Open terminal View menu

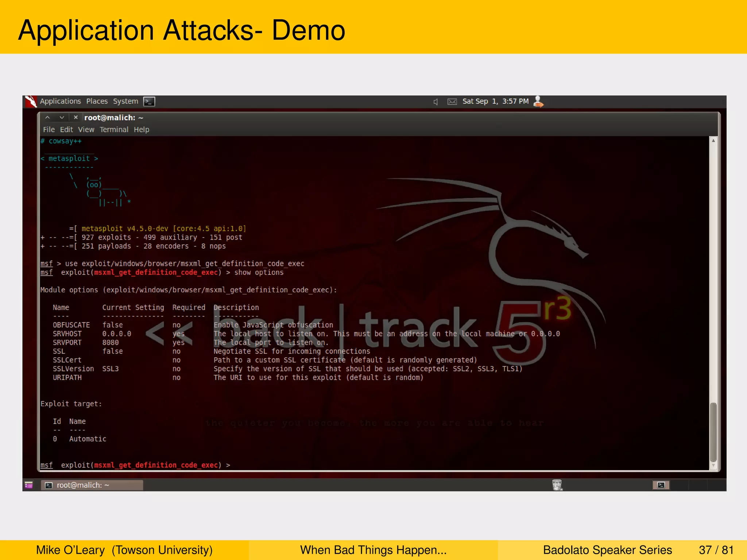coord(86,130)
